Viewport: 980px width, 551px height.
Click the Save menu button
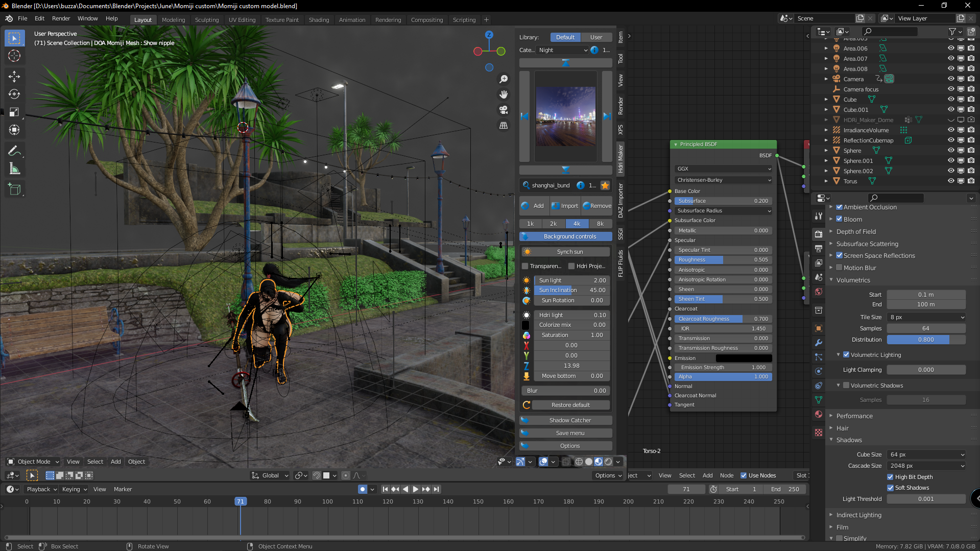tap(566, 433)
